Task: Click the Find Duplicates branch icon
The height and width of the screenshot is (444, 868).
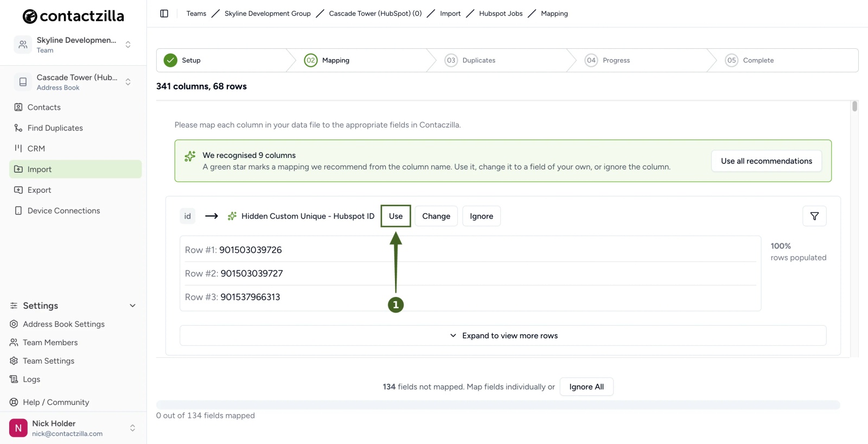Action: 18,128
